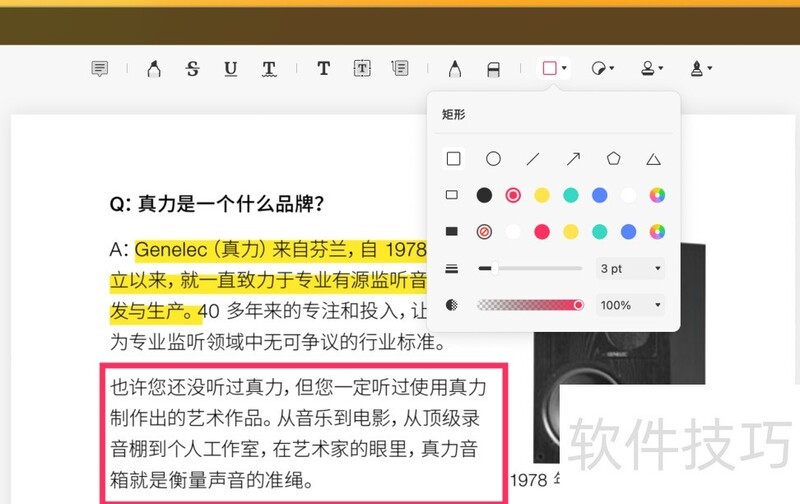Choose the arrow shape
This screenshot has height=504, width=800.
[573, 159]
